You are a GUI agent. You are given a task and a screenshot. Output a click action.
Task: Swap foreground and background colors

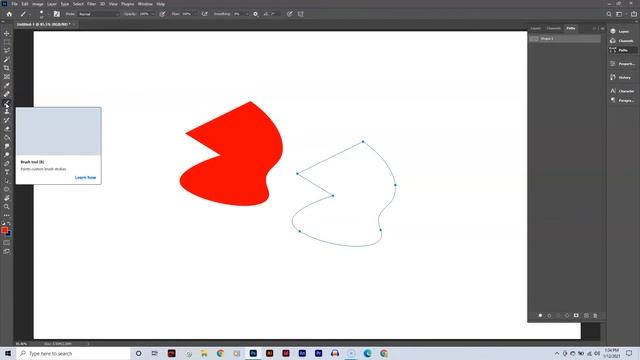(x=9, y=224)
